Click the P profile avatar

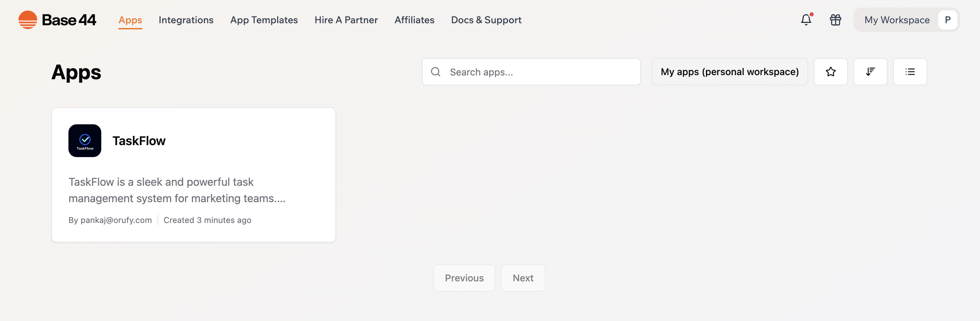[x=947, y=20]
